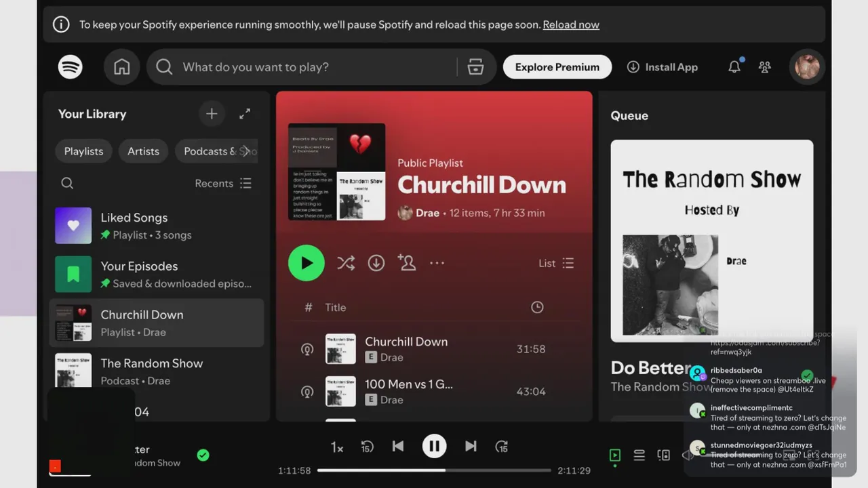
Task: Click the ineffectivecomplimentc chat message
Action: [768, 418]
